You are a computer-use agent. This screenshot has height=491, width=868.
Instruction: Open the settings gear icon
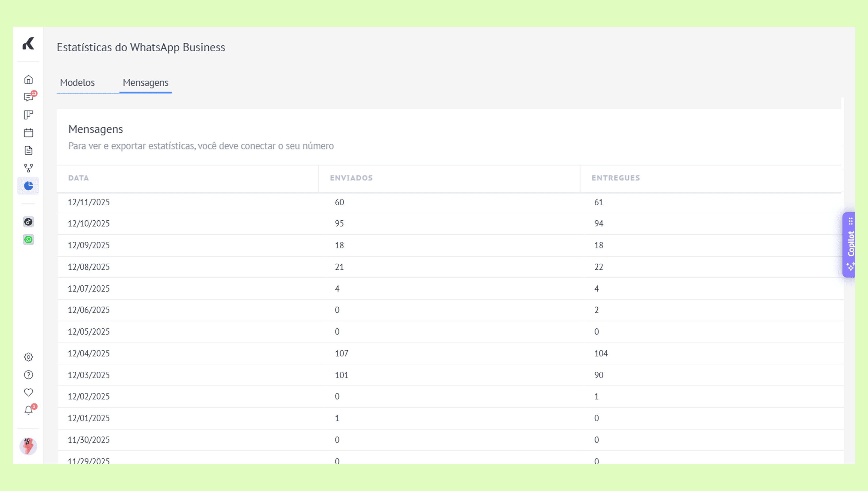28,357
